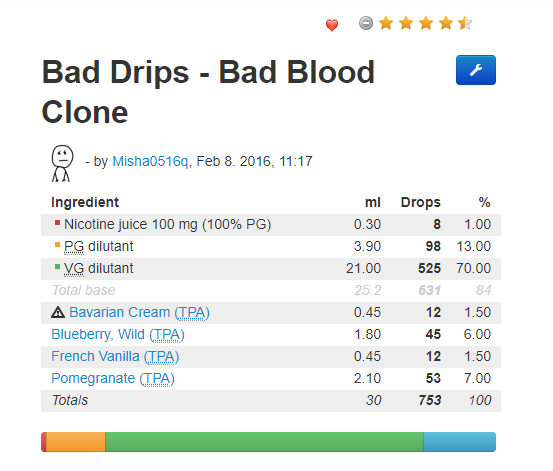553x471 pixels.
Task: Rate recipe with the first star
Action: click(386, 23)
